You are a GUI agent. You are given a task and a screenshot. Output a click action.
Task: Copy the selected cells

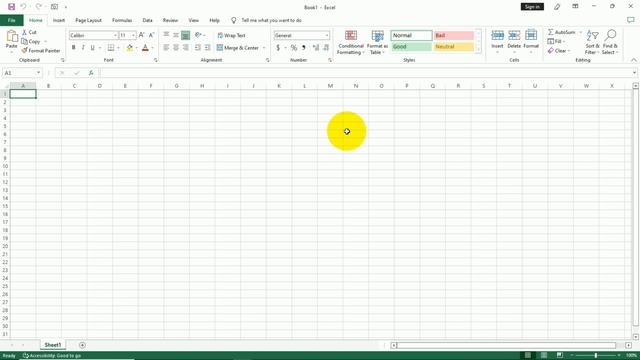click(x=31, y=41)
